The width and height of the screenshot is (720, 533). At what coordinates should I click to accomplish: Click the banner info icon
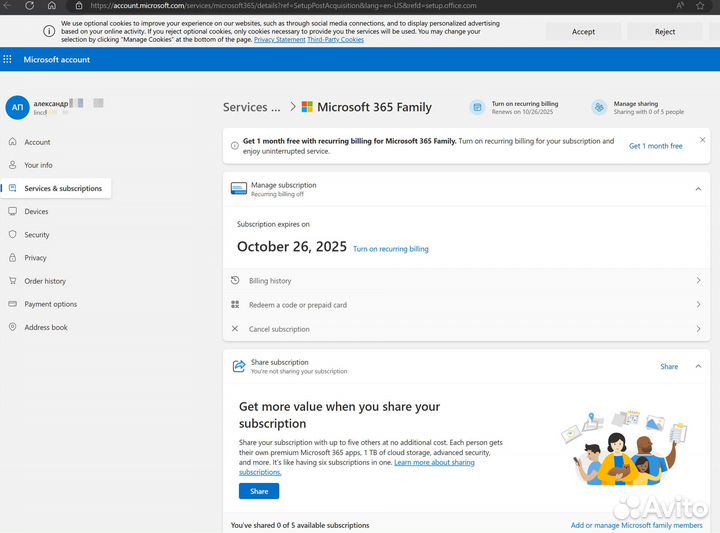[x=235, y=146]
